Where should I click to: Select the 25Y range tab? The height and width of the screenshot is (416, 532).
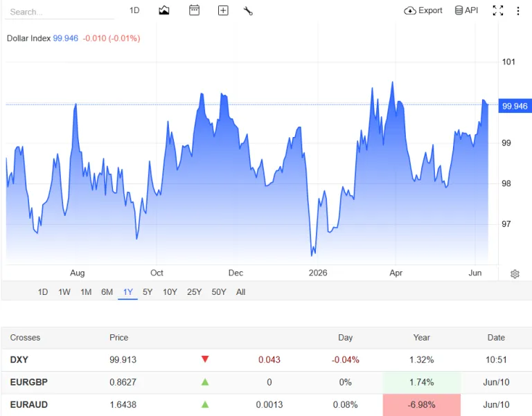pyautogui.click(x=195, y=292)
